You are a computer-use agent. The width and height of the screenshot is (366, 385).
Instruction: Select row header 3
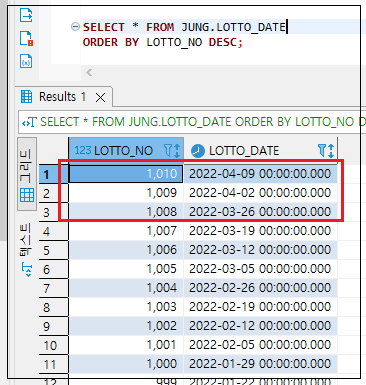pyautogui.click(x=53, y=212)
